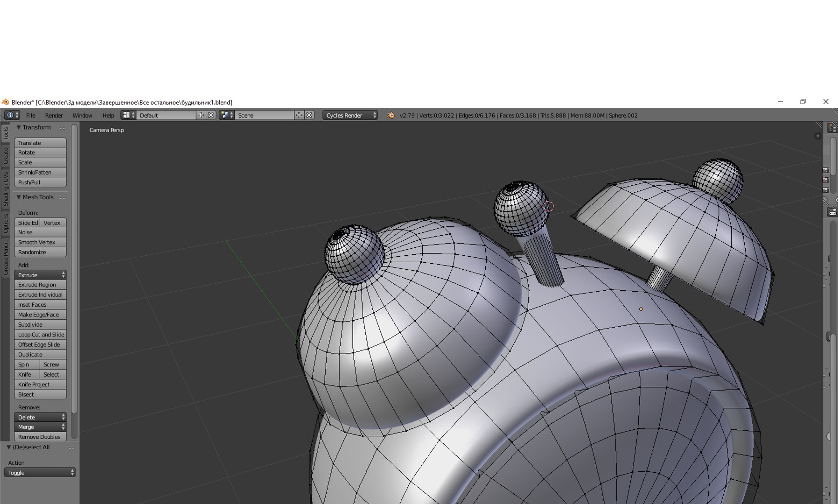The height and width of the screenshot is (504, 838).
Task: Open the Extrude dropdown
Action: click(x=40, y=275)
